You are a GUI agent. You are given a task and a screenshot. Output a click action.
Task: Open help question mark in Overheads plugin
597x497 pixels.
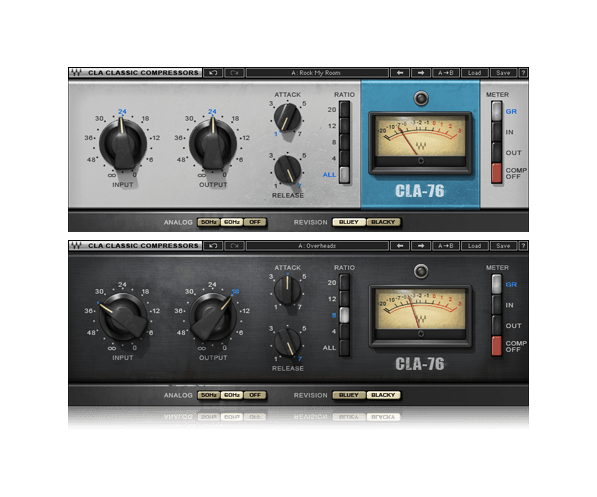point(523,246)
